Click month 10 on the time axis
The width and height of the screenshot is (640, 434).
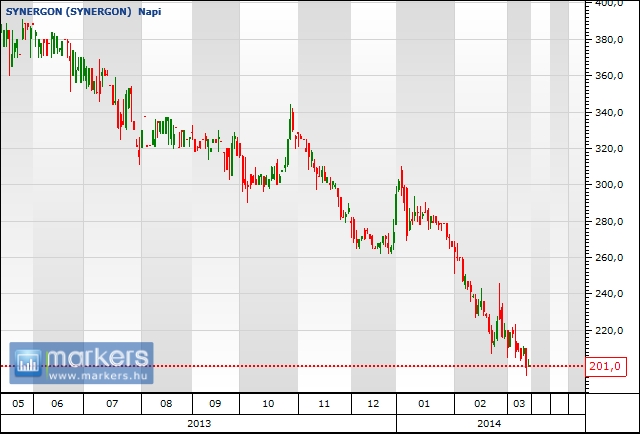268,404
